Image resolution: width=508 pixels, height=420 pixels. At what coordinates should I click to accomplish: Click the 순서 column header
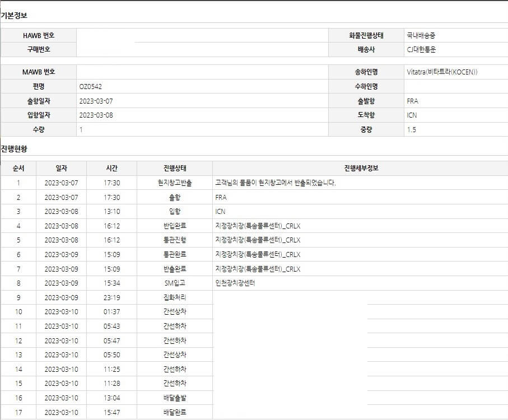pyautogui.click(x=18, y=168)
